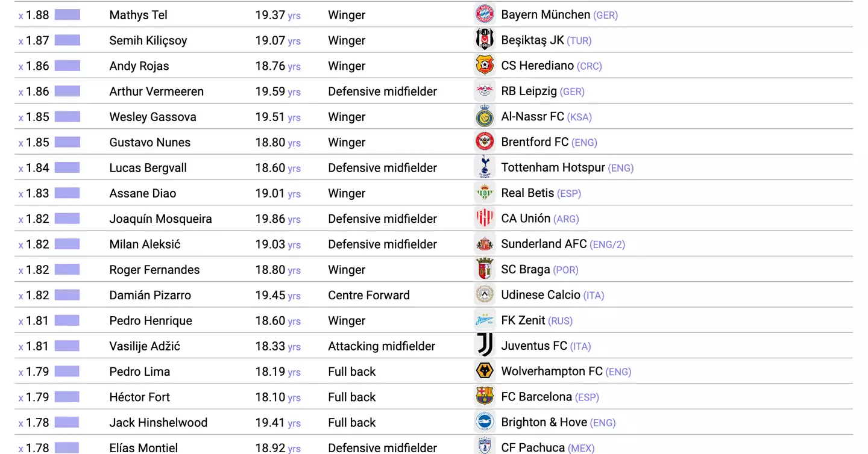Click Vasilije Adžić's Attacking midfielder position
868x454 pixels.
tap(381, 346)
